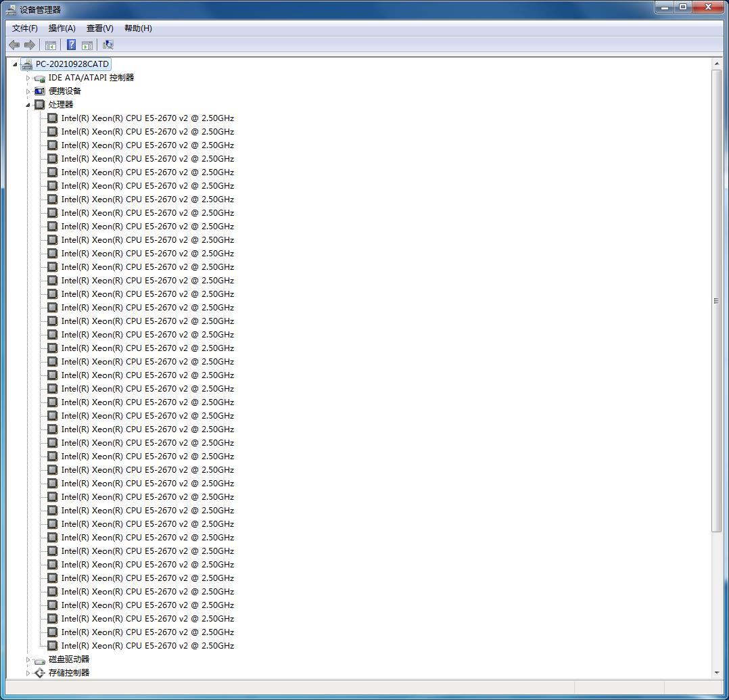Click the 磁盘驱动器 drive icon
Image resolution: width=729 pixels, height=700 pixels.
click(x=40, y=661)
